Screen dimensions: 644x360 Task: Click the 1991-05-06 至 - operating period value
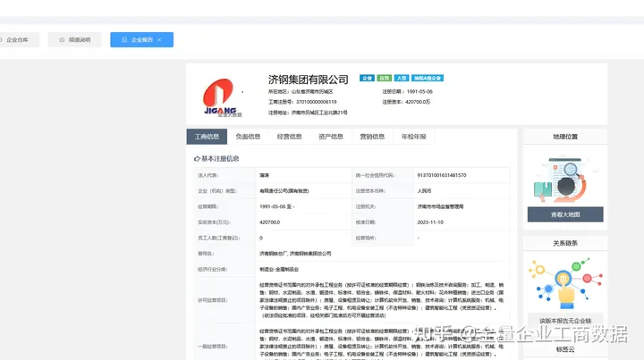click(276, 206)
